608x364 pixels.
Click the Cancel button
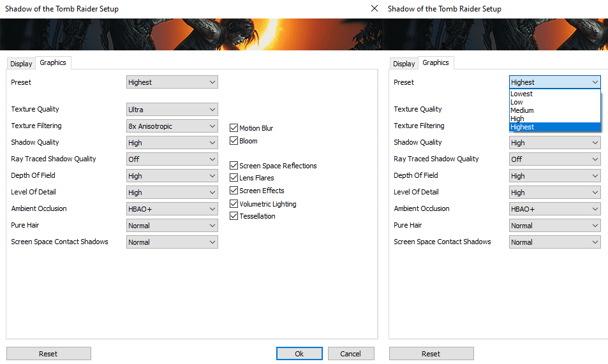click(351, 354)
